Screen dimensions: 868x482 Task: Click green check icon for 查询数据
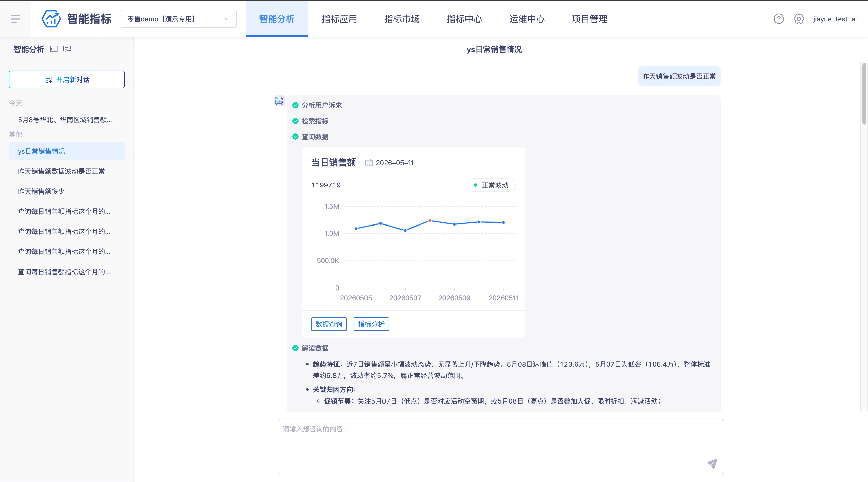click(x=295, y=137)
